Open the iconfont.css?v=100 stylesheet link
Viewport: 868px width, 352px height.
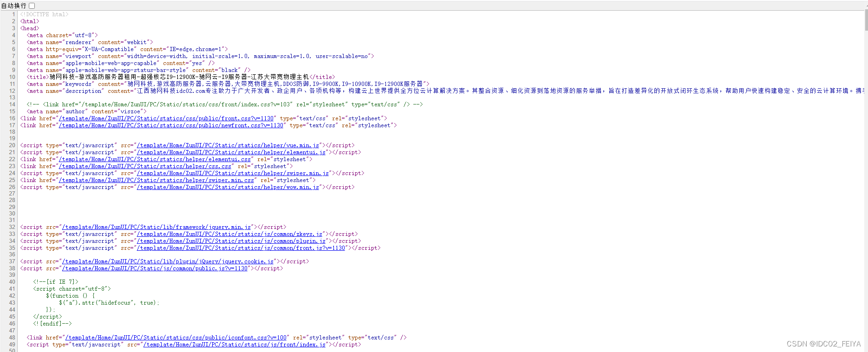[176, 338]
